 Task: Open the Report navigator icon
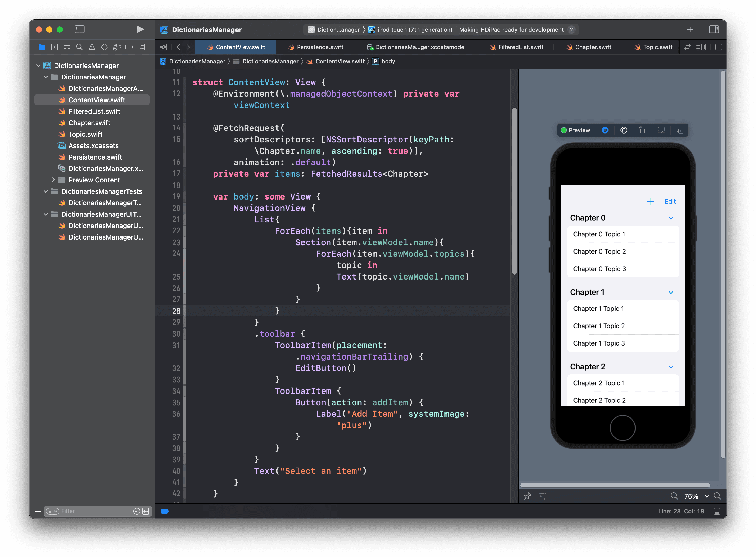[x=141, y=47]
